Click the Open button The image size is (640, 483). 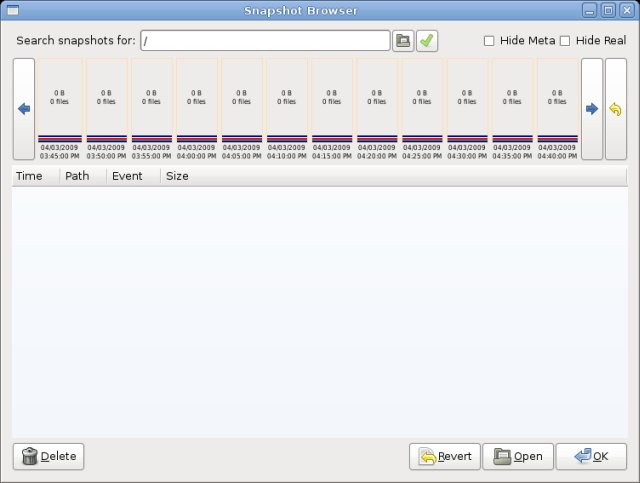[x=518, y=456]
